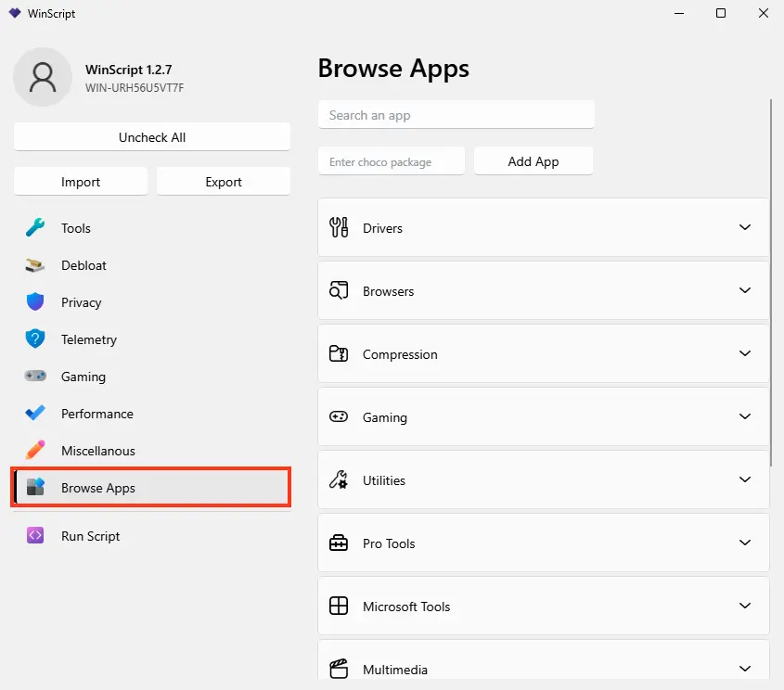Click the Enter choco package field

[392, 160]
